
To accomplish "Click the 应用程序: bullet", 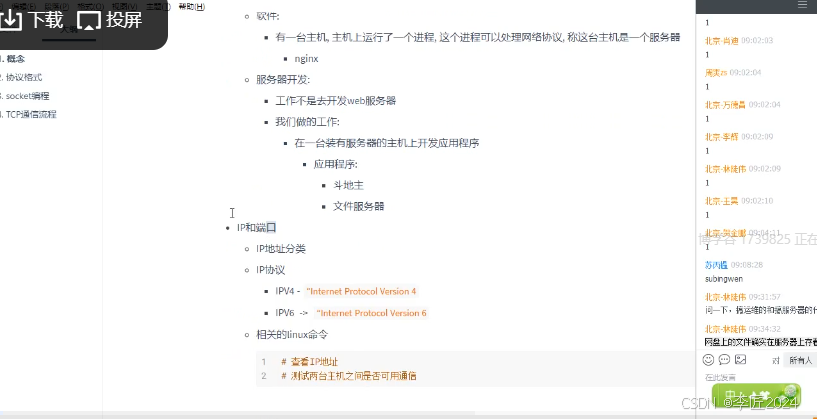I will click(336, 165).
